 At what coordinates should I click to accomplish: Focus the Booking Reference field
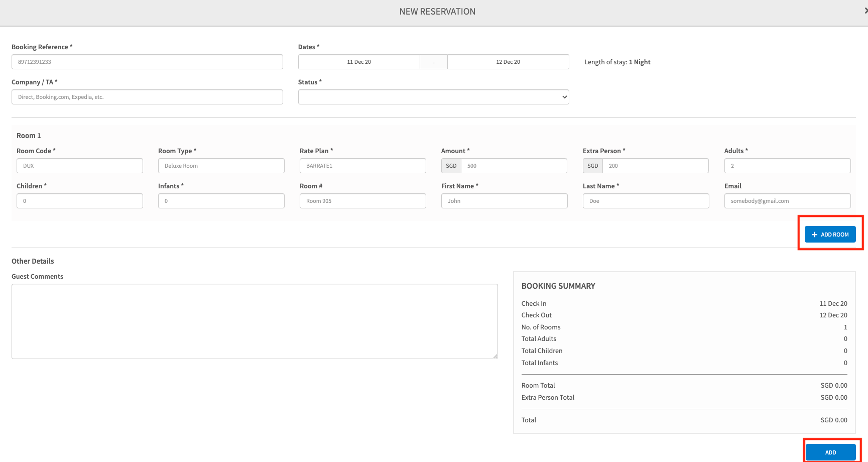tap(147, 62)
